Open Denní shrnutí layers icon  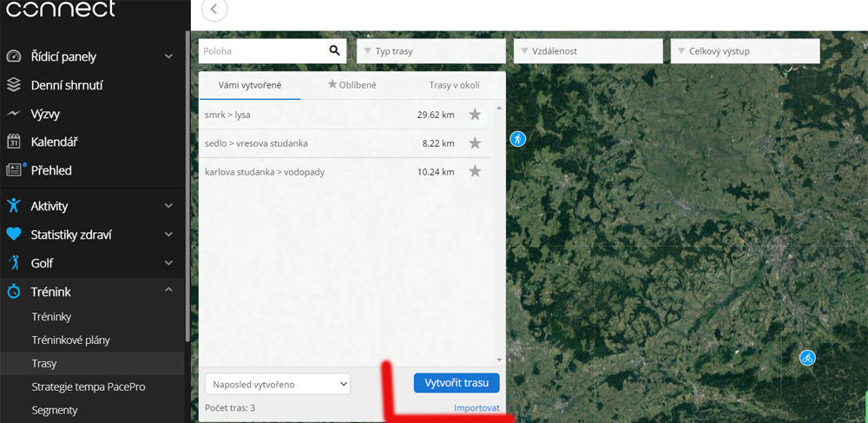14,85
